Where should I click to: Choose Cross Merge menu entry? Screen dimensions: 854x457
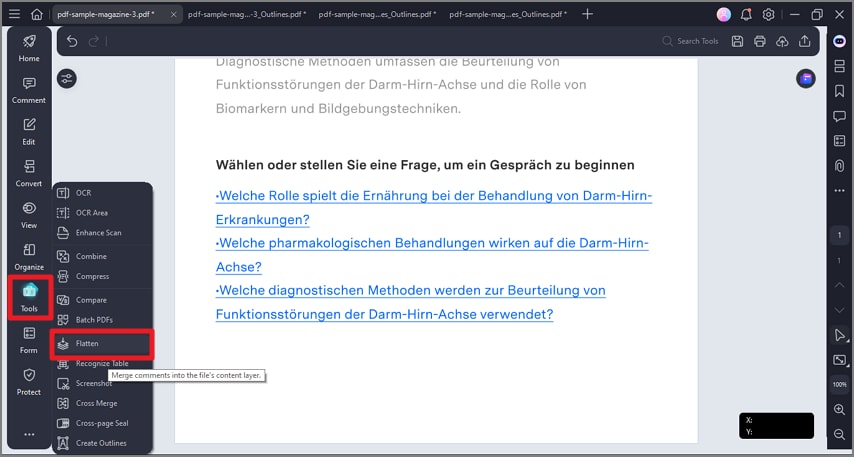[x=102, y=403]
